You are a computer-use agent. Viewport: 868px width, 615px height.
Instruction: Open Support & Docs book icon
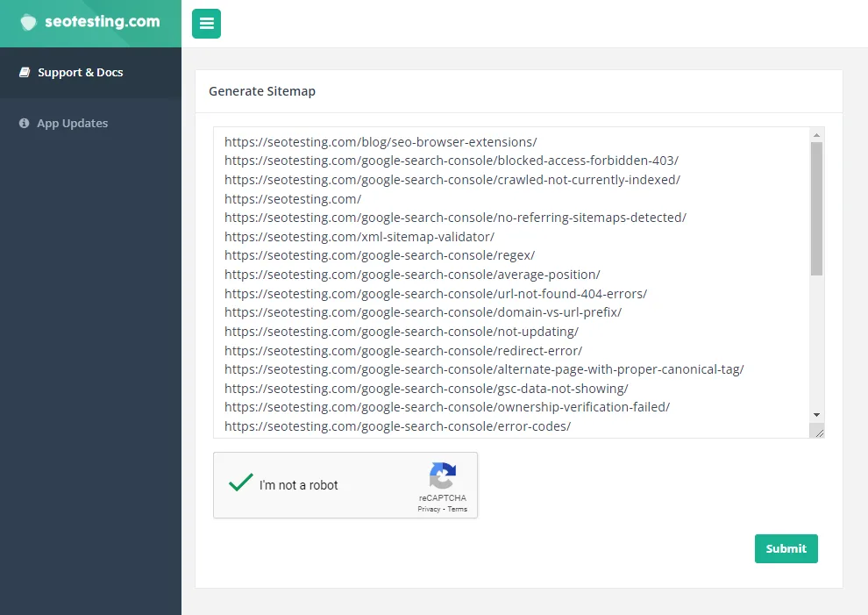coord(25,73)
